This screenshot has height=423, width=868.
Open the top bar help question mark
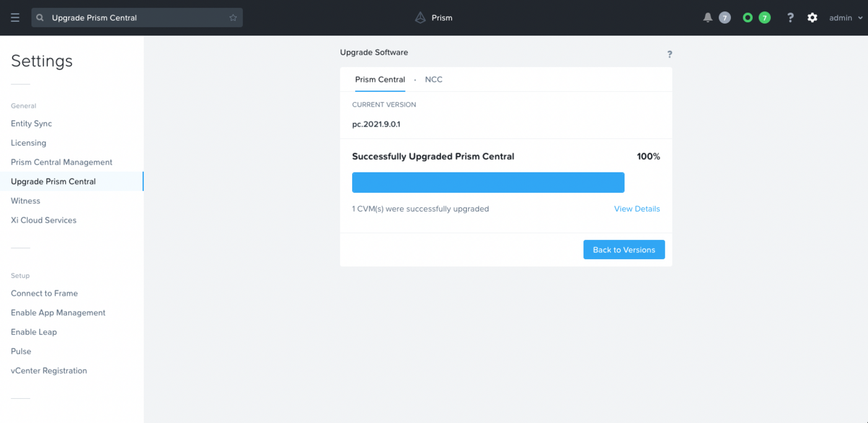click(790, 18)
